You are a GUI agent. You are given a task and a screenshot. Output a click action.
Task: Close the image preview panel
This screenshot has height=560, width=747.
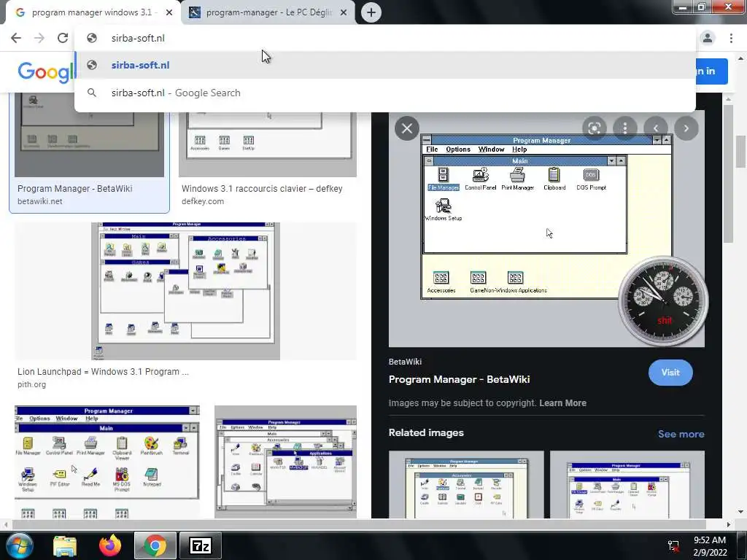(407, 128)
